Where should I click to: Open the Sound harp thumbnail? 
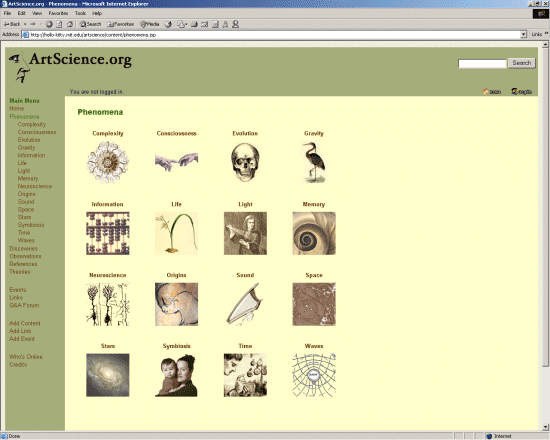245,304
